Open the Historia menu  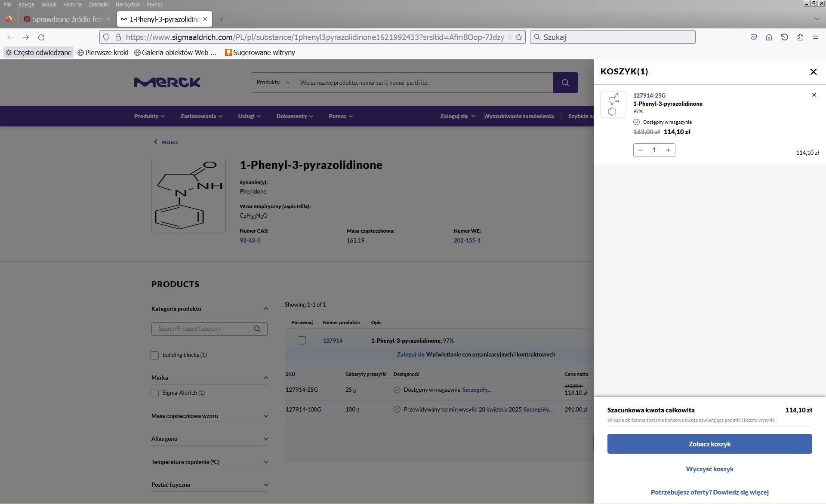coord(72,4)
